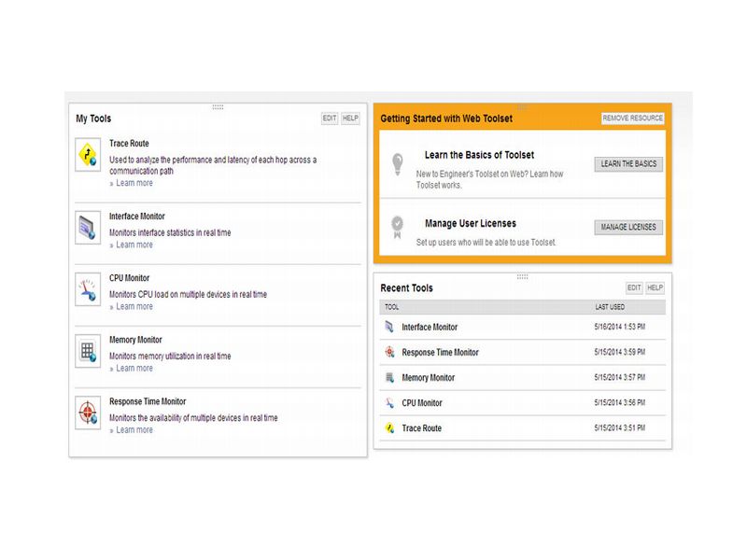
Task: Click the Manage User Licenses heading
Action: pyautogui.click(x=471, y=223)
